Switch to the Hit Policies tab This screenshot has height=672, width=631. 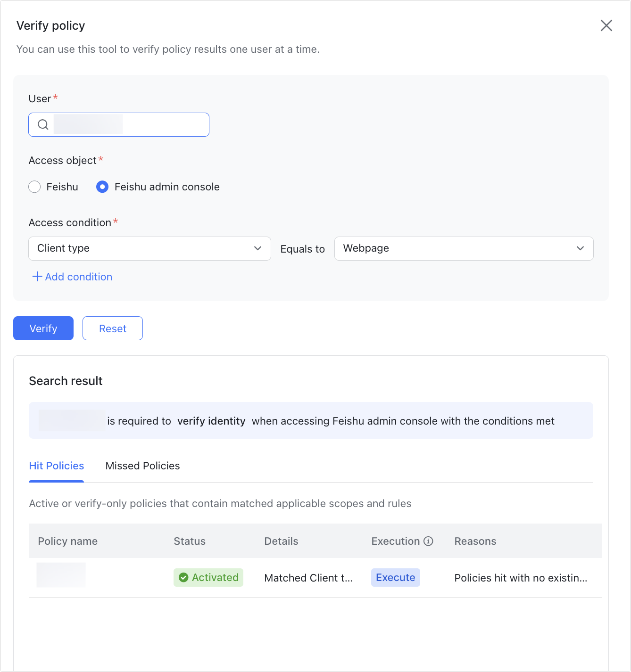coord(56,466)
